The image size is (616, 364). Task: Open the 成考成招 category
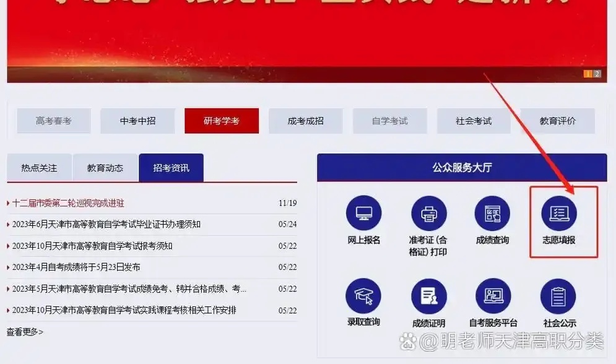[x=306, y=121]
